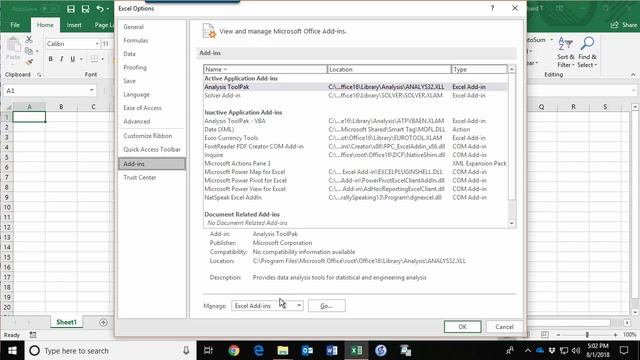The height and width of the screenshot is (360, 640).
Task: Open Word from the taskbar
Action: point(332,351)
